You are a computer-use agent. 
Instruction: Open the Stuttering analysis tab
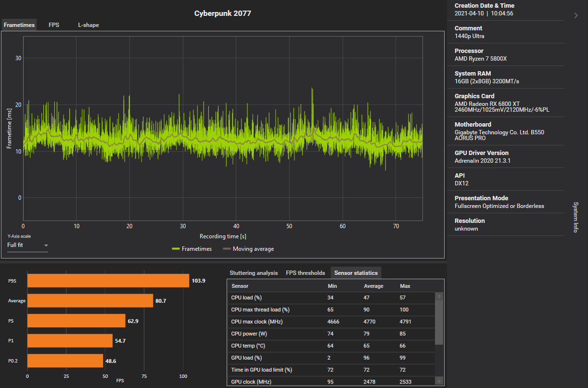pos(254,273)
